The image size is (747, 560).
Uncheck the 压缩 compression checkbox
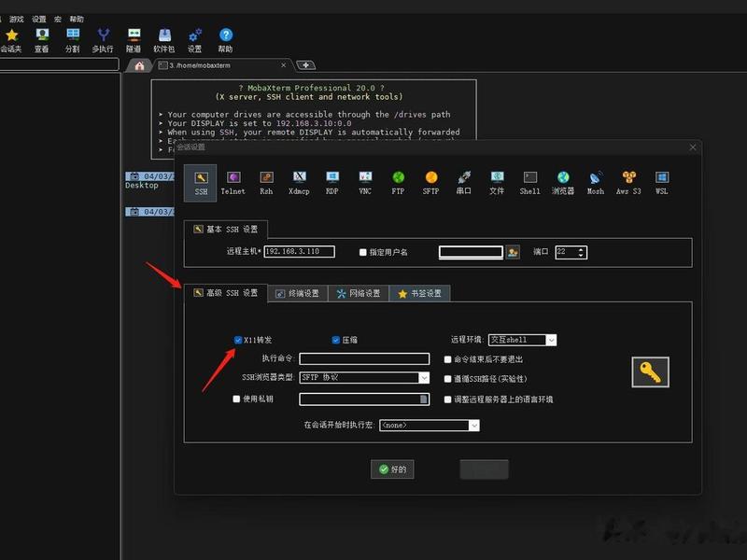336,340
